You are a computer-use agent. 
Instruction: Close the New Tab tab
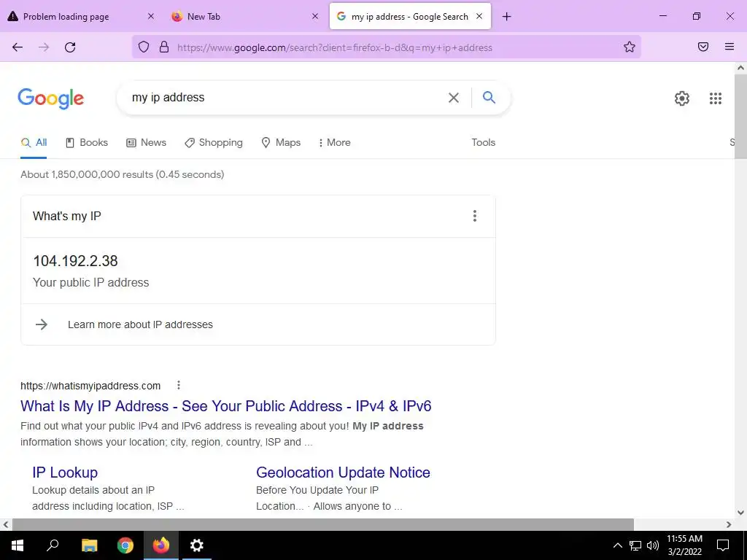click(x=315, y=16)
